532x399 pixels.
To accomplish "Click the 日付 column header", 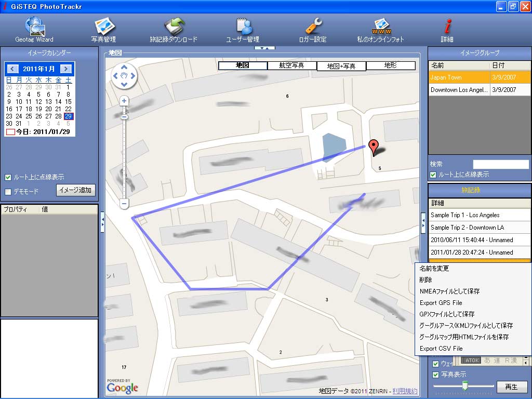I will (510, 65).
